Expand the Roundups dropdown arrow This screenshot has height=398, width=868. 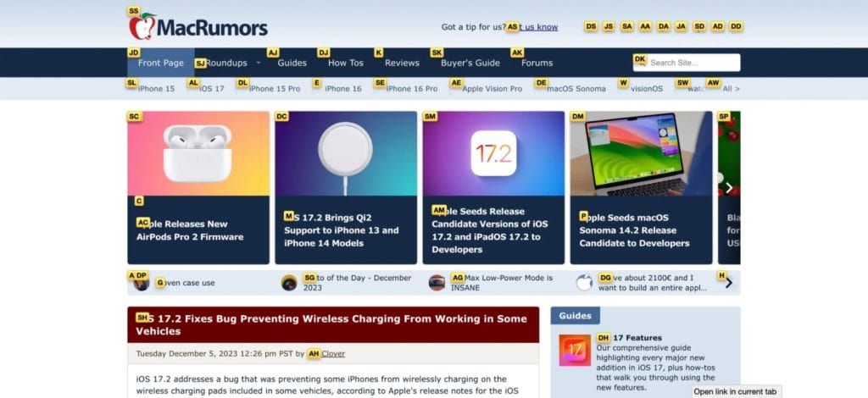click(258, 63)
